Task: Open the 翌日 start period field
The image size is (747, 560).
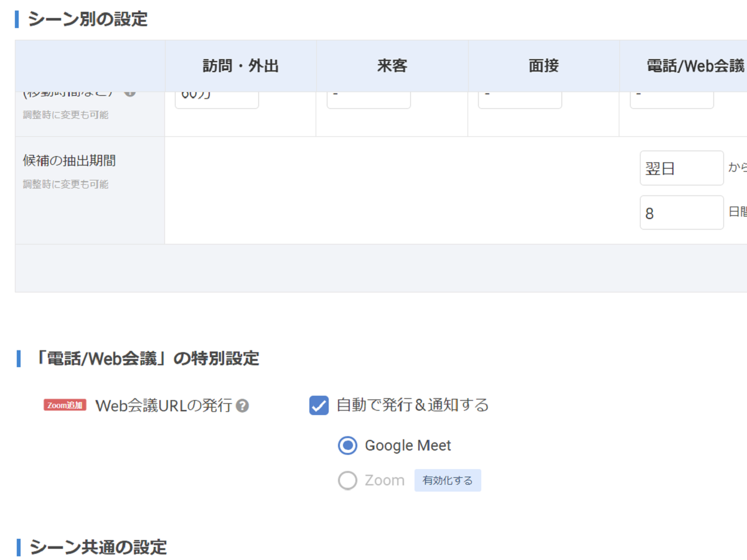Action: coord(682,168)
